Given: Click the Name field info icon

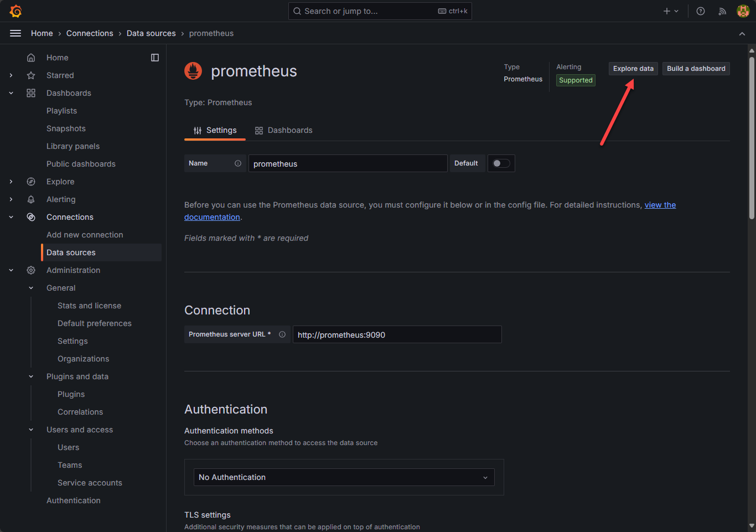Looking at the screenshot, I should [x=238, y=163].
